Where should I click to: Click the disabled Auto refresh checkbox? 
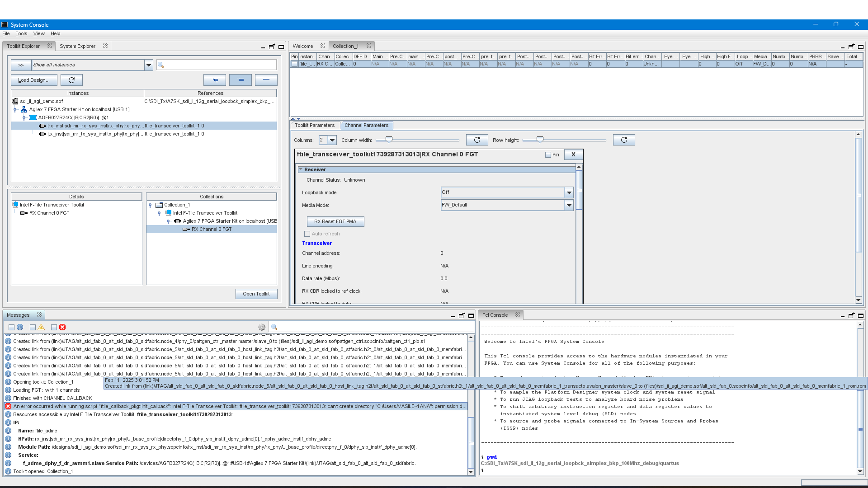point(307,234)
